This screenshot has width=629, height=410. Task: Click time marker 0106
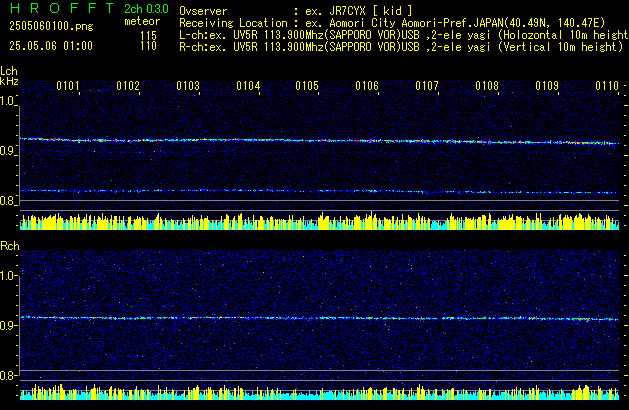click(367, 86)
